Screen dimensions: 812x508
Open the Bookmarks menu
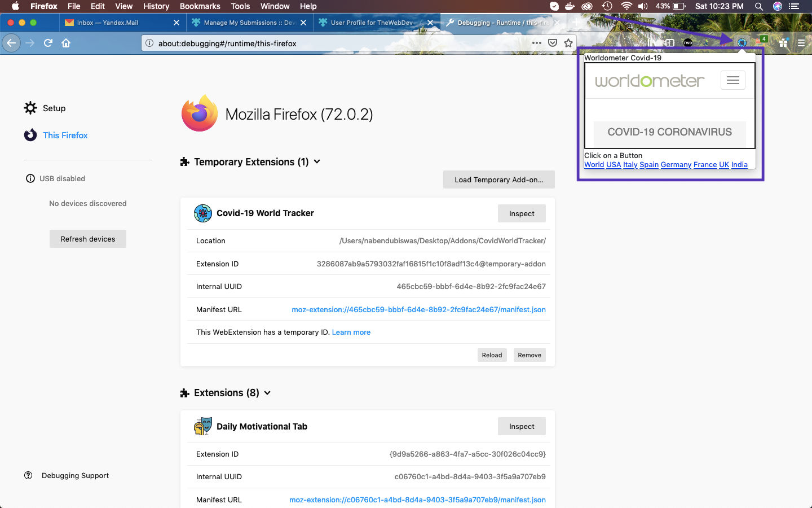[x=200, y=6]
